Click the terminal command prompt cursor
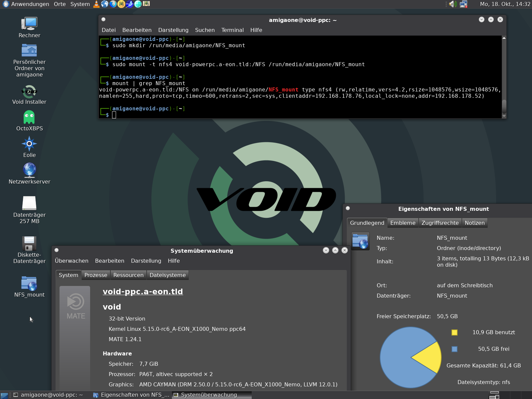Viewport: 532px width, 399px height. tap(114, 115)
